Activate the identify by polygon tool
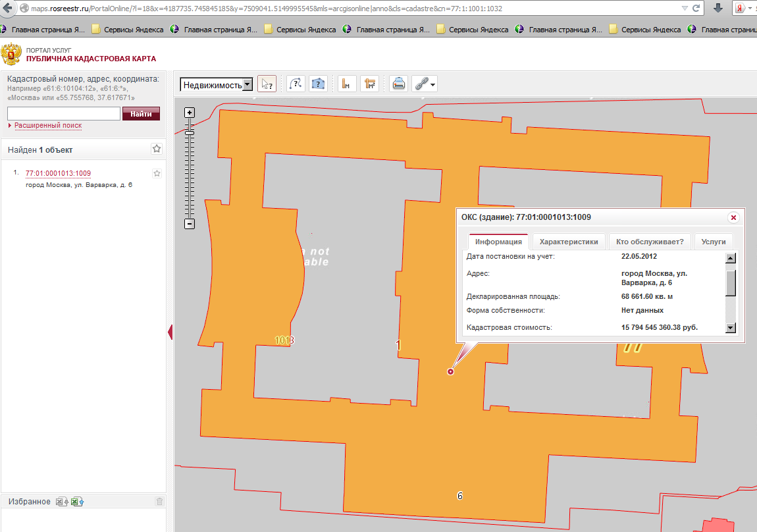 point(319,84)
